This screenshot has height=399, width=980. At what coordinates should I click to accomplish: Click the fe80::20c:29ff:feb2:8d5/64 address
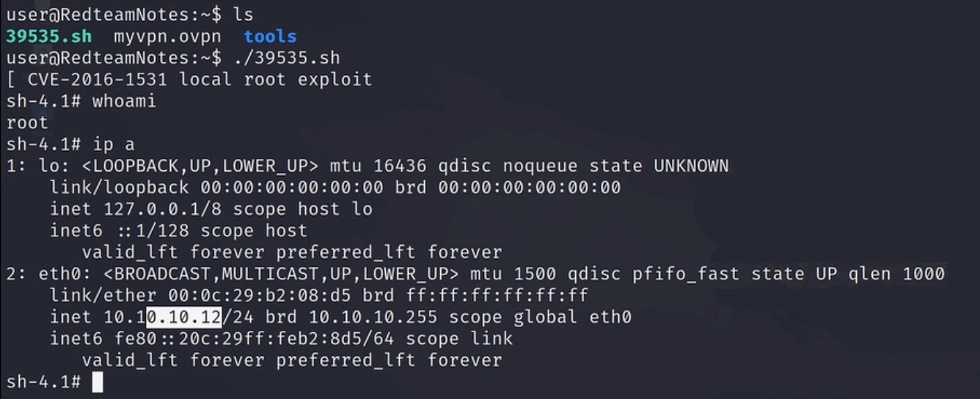pyautogui.click(x=253, y=339)
